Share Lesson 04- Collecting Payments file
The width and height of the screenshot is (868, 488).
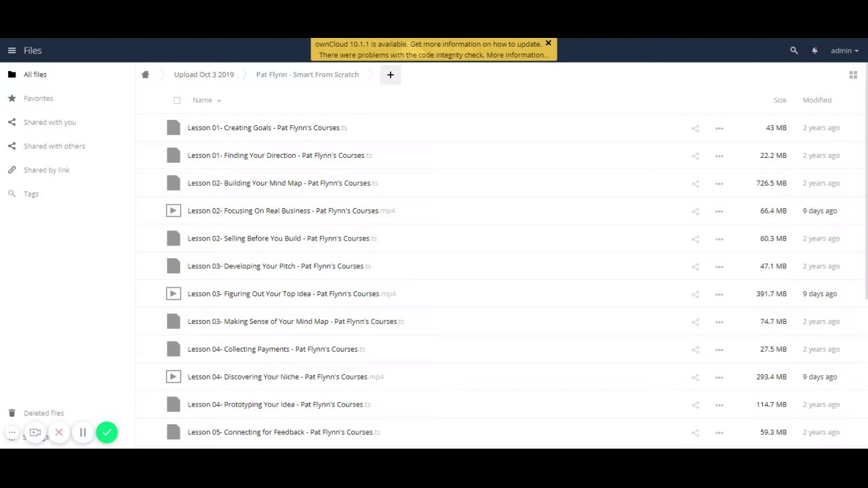pyautogui.click(x=695, y=350)
